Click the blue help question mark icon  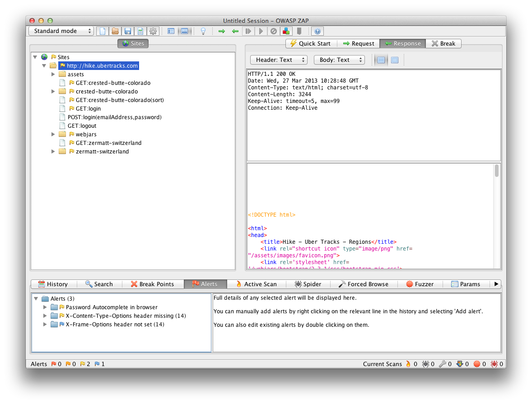tap(317, 31)
